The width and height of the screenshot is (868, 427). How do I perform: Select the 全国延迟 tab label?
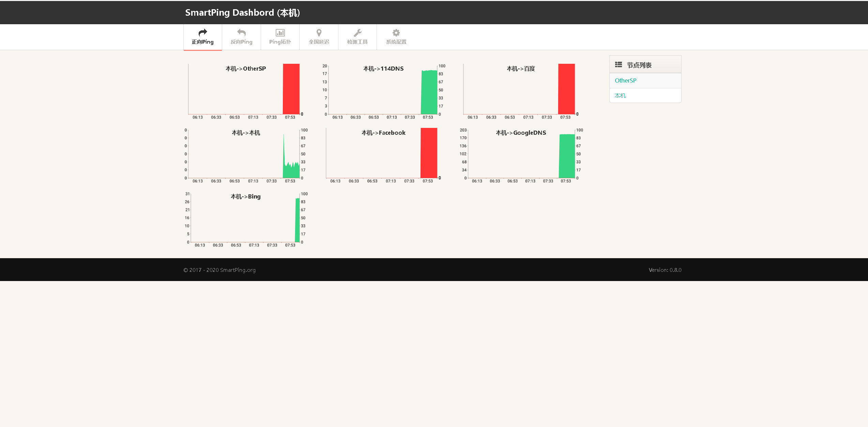(x=319, y=42)
